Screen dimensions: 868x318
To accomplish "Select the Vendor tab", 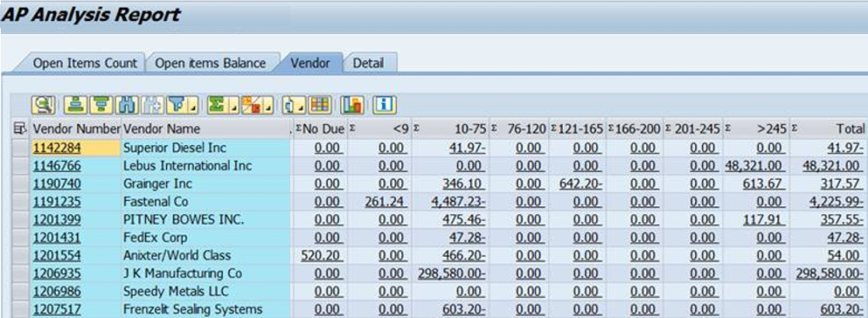I will click(x=310, y=63).
